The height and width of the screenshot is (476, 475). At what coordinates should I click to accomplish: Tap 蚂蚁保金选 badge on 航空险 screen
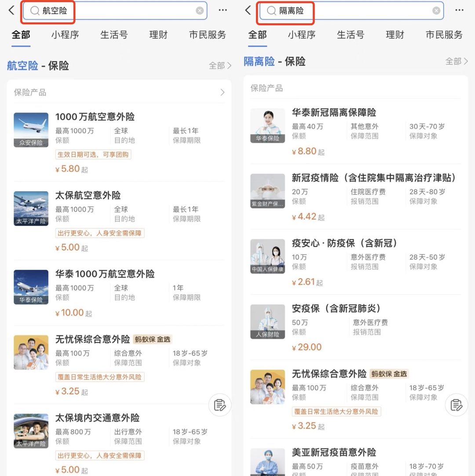click(153, 339)
